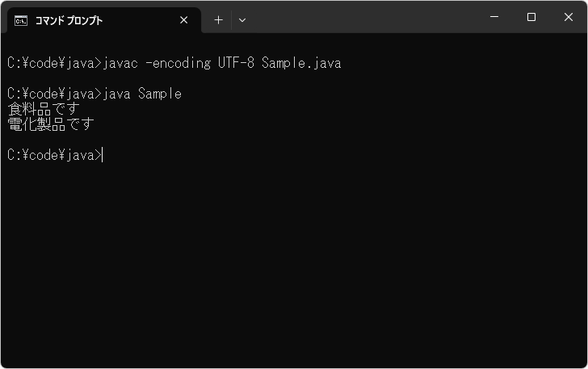Close the terminal window
588x369 pixels.
pos(568,17)
